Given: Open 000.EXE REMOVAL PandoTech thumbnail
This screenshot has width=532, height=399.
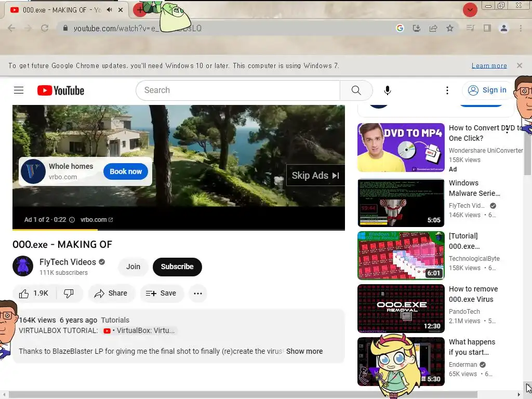Looking at the screenshot, I should point(401,309).
